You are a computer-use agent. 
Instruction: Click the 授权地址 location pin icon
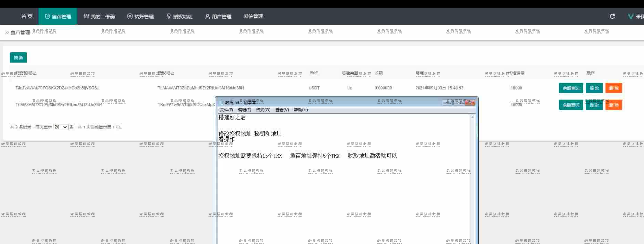[x=168, y=16]
